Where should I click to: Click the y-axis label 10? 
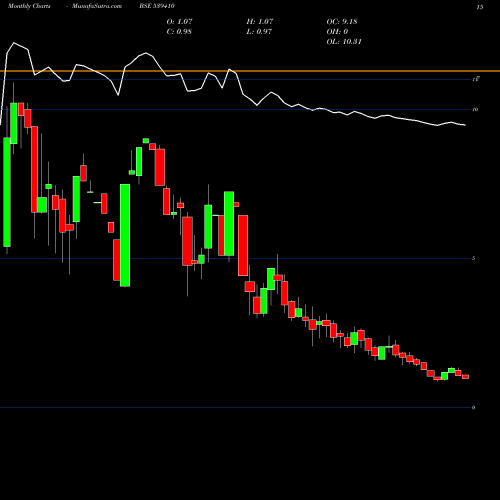[x=475, y=109]
